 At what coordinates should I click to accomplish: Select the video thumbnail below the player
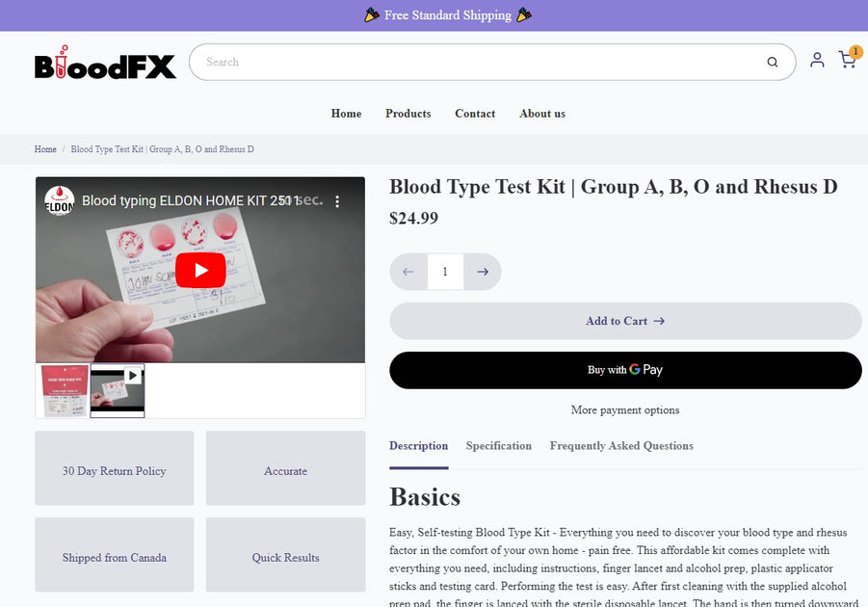117,389
